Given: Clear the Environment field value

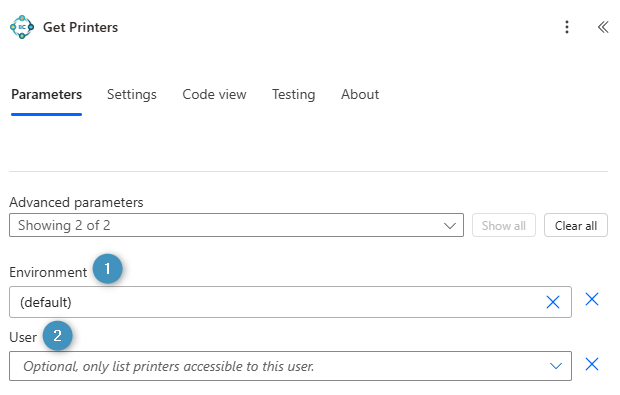Looking at the screenshot, I should pos(552,302).
